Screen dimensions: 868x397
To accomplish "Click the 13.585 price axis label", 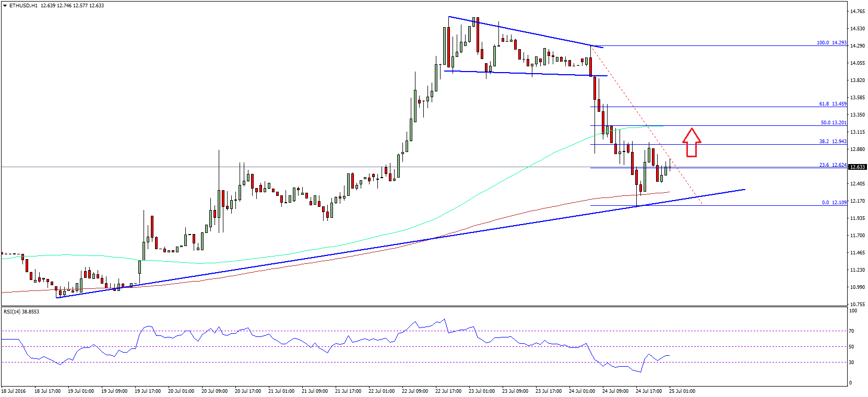I will click(857, 98).
